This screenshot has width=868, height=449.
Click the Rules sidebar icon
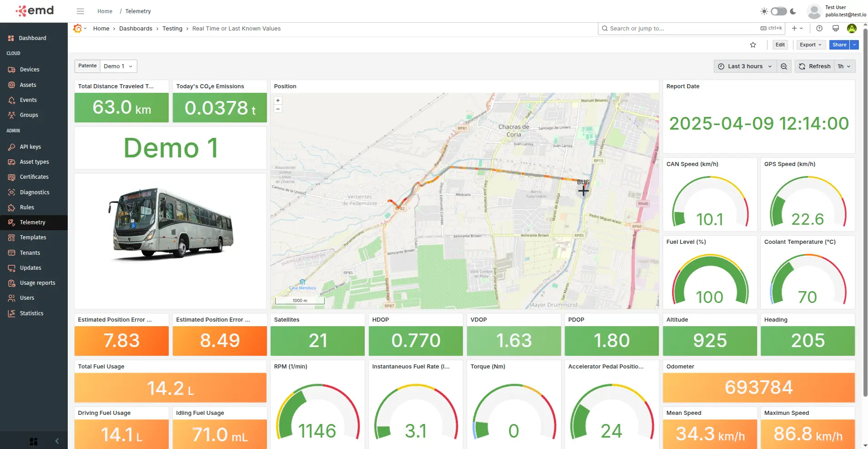(x=11, y=207)
